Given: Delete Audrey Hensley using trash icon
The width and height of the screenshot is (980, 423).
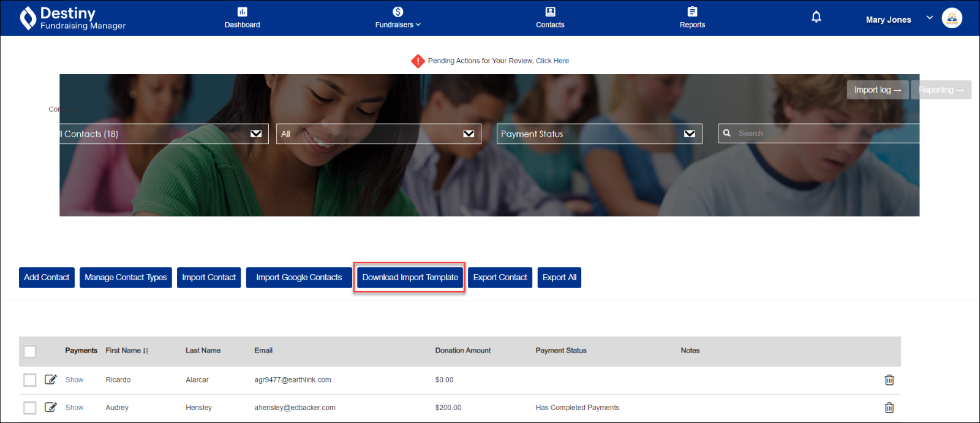Looking at the screenshot, I should point(889,408).
